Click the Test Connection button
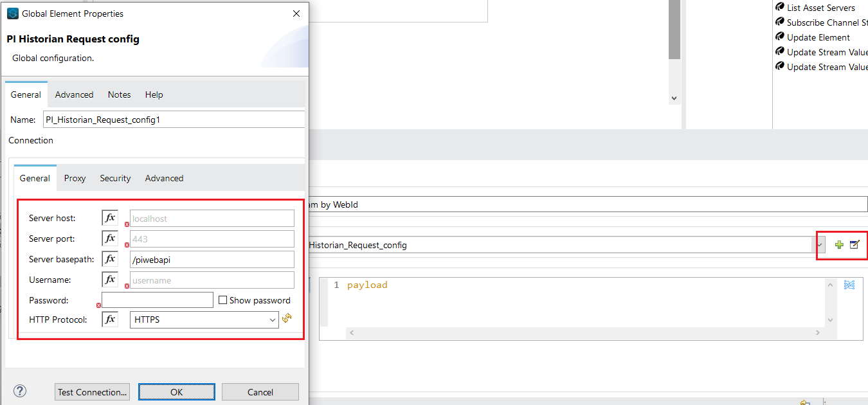This screenshot has height=405, width=868. click(x=92, y=392)
